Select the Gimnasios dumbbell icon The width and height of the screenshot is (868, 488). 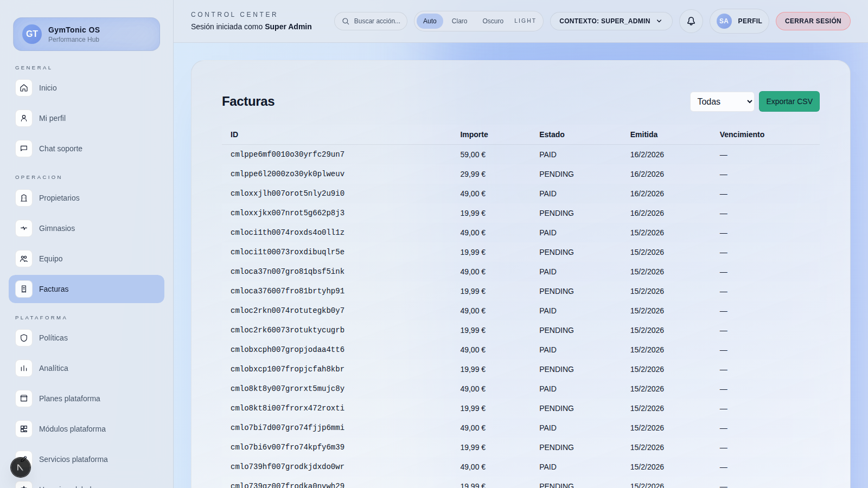[24, 228]
